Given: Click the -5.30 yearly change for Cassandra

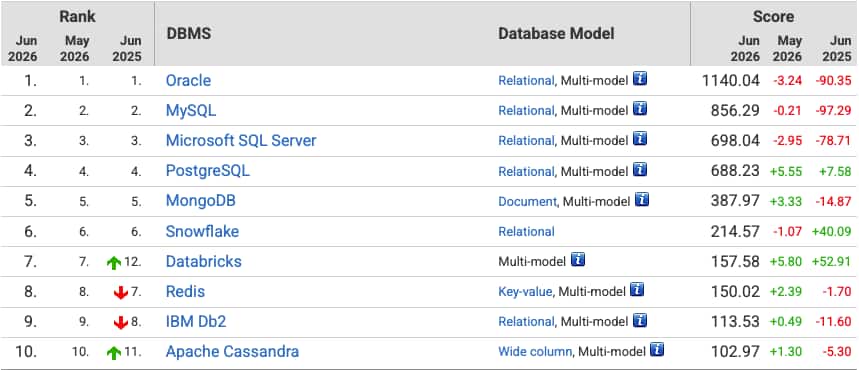Looking at the screenshot, I should (836, 352).
